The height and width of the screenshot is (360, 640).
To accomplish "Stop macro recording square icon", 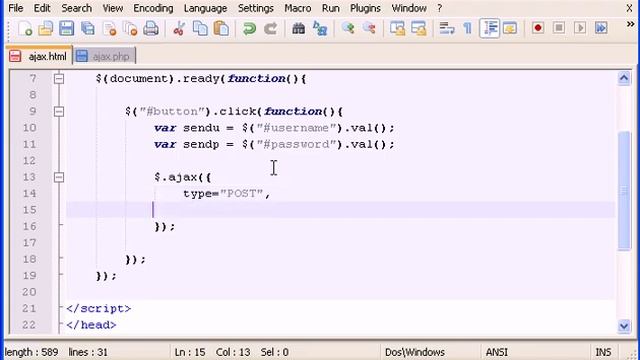I will pos(559,28).
